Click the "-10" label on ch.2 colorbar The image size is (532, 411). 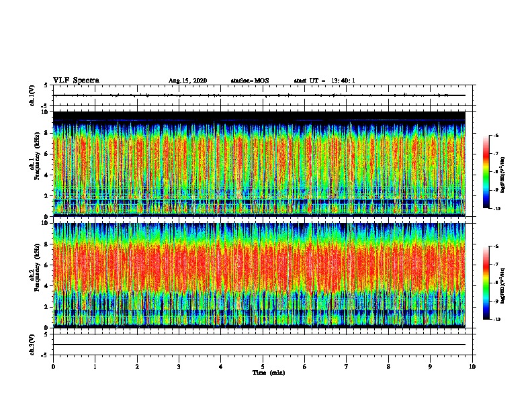pos(497,320)
